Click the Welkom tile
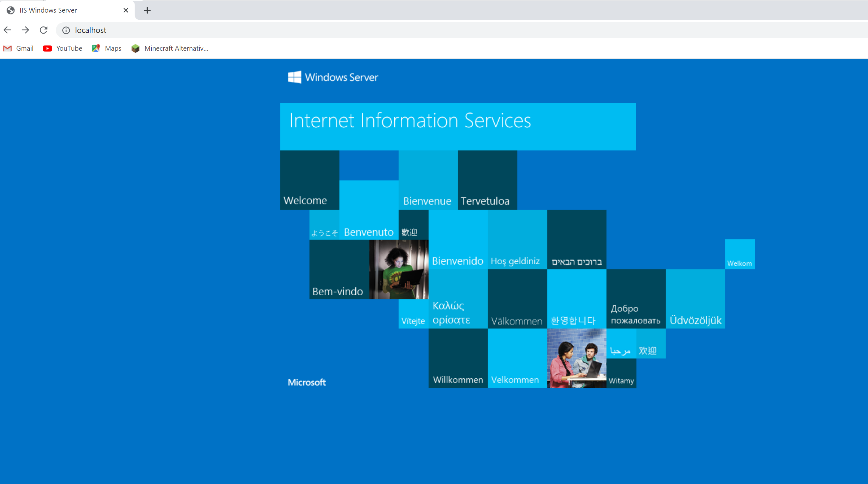Viewport: 868px width, 484px height. pyautogui.click(x=740, y=254)
